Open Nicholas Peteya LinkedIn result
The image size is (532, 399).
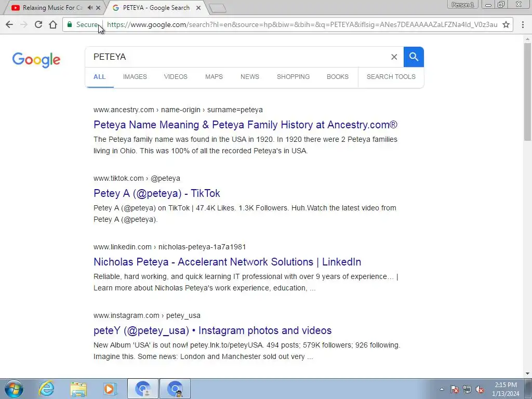tap(228, 262)
